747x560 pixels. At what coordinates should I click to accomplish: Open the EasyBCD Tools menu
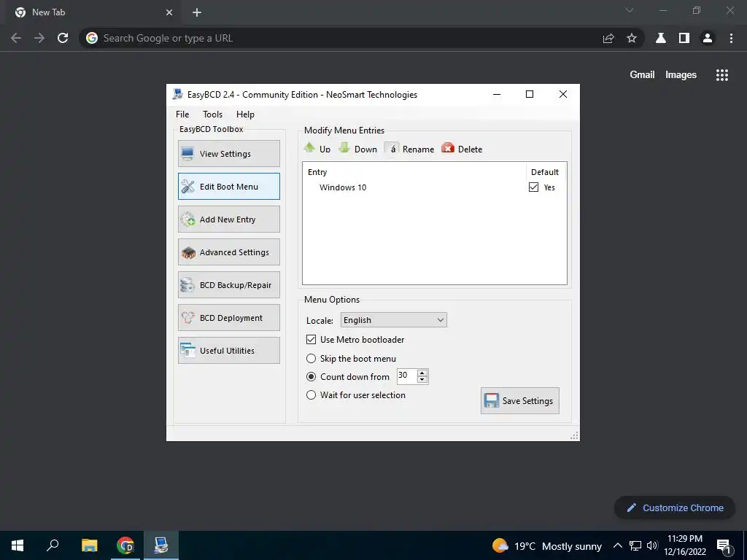(212, 114)
